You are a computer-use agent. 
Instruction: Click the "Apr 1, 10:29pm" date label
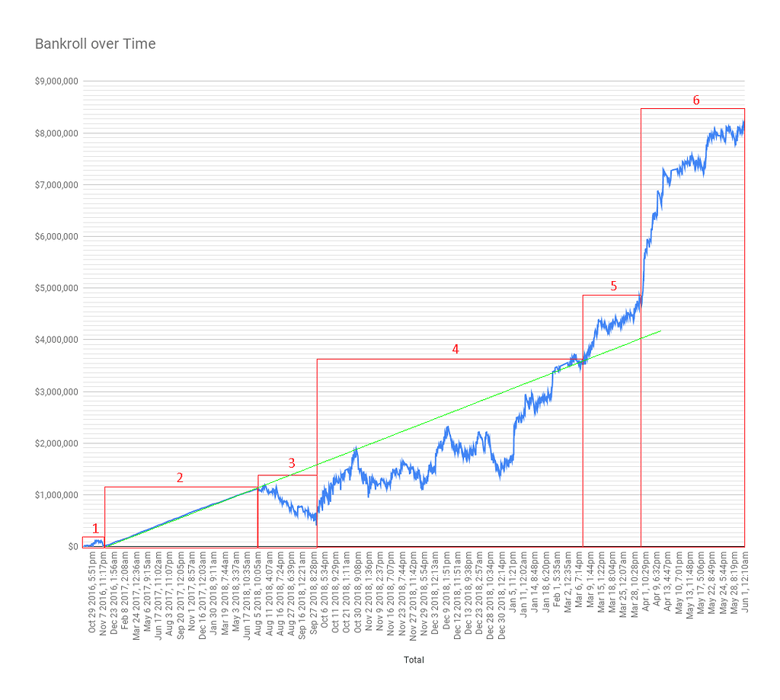tap(644, 581)
